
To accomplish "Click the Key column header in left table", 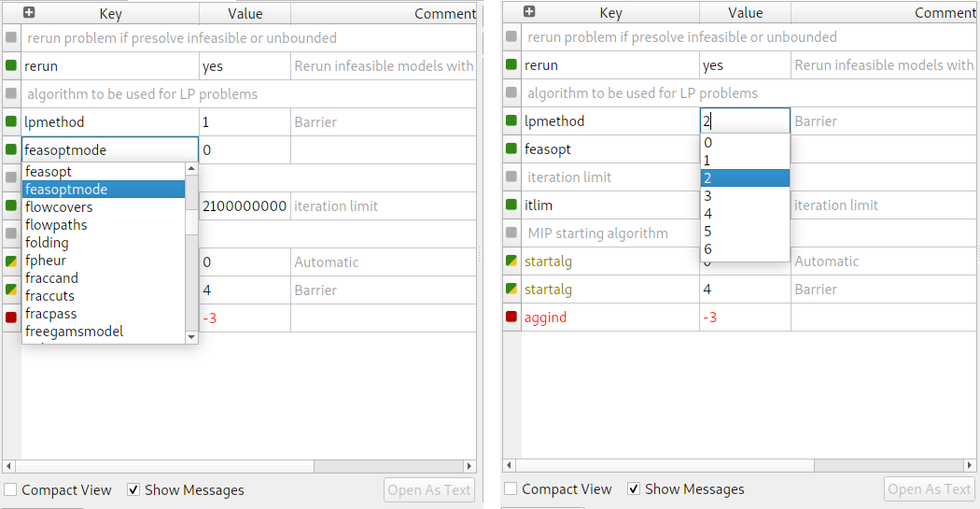I will tap(110, 13).
